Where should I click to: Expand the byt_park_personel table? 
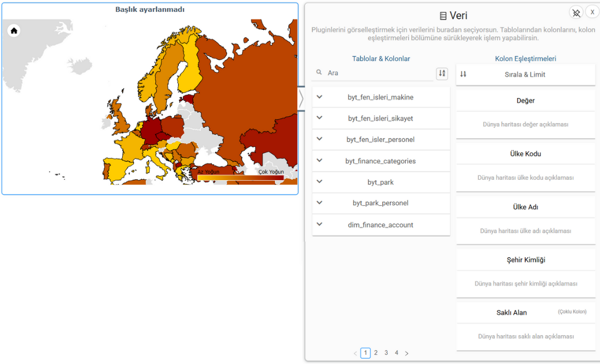[x=320, y=203]
